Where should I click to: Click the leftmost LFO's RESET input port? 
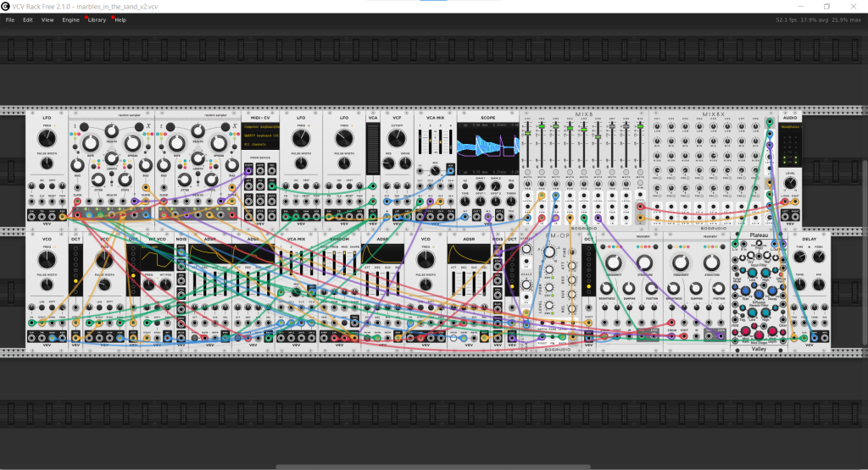click(52, 202)
